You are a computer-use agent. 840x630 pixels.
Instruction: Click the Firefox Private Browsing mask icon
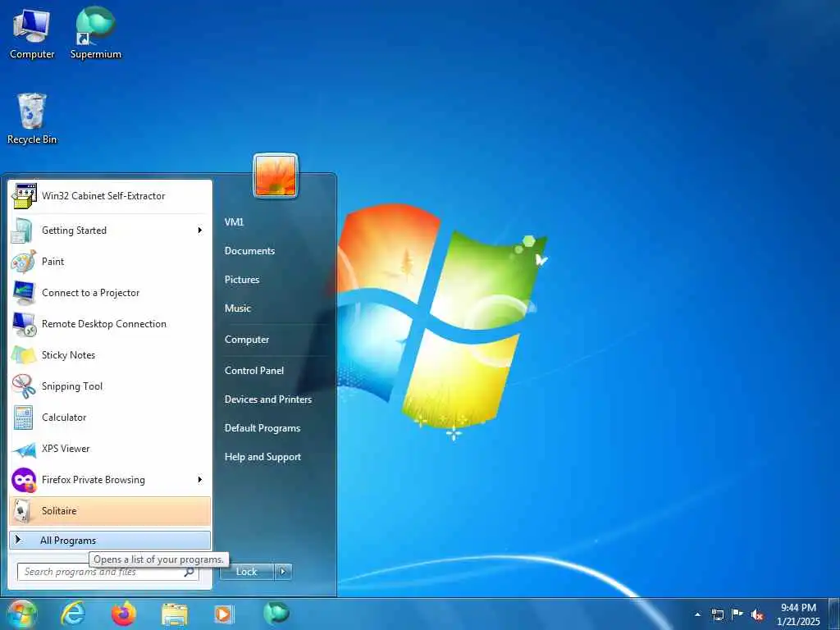tap(24, 480)
